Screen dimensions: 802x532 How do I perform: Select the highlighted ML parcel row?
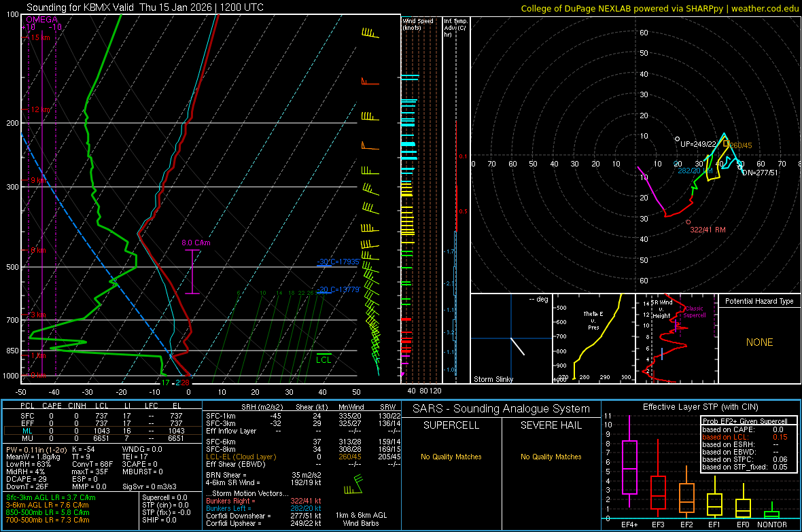click(x=101, y=431)
